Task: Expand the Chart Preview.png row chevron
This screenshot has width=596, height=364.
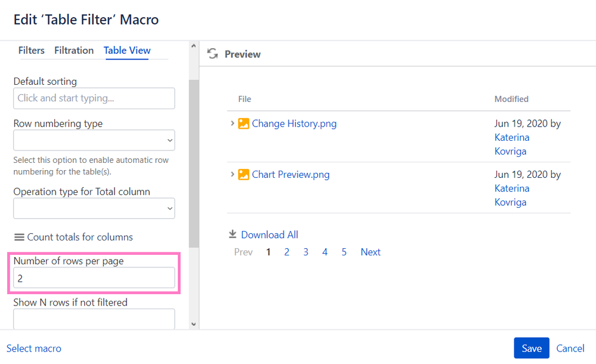Action: (232, 174)
